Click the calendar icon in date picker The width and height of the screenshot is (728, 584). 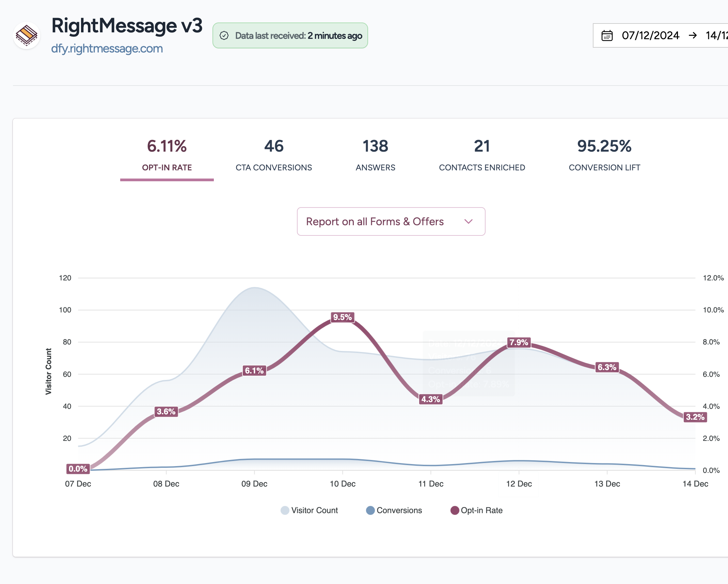607,35
